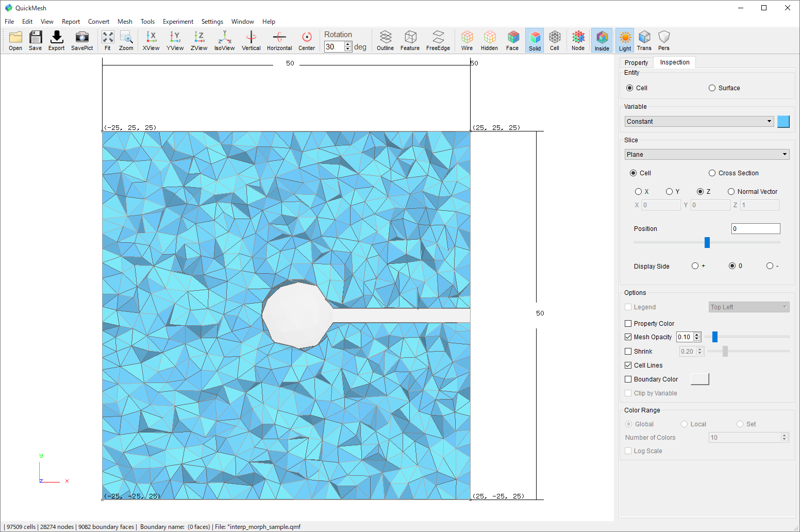Click the Node display icon

coord(578,40)
